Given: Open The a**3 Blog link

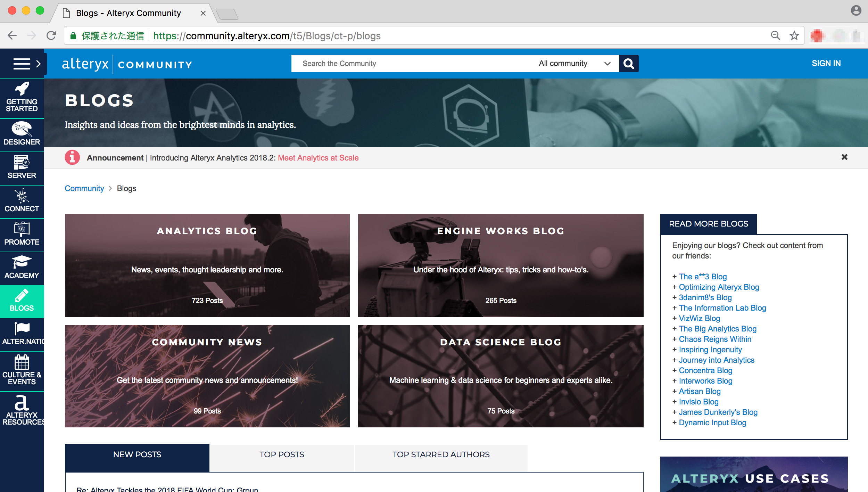Looking at the screenshot, I should click(x=703, y=277).
